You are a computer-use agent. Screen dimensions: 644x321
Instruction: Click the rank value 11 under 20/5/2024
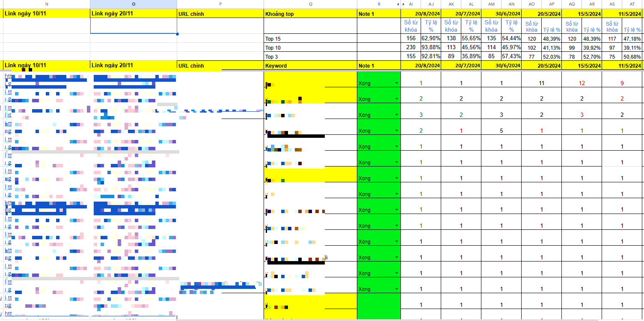tap(541, 83)
